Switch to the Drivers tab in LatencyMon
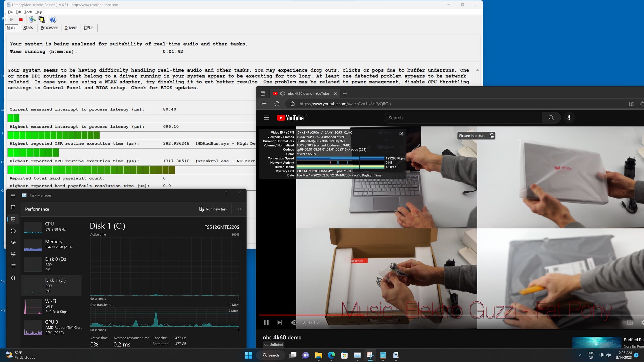Screen dimensions: 644x362 71,28
